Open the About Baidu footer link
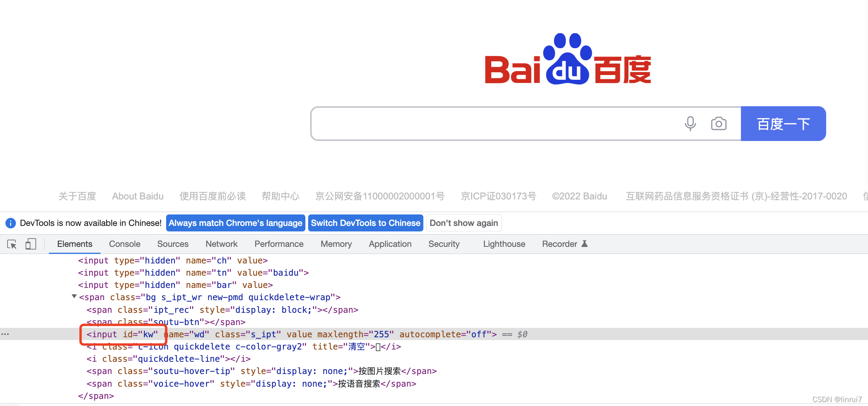 tap(138, 196)
